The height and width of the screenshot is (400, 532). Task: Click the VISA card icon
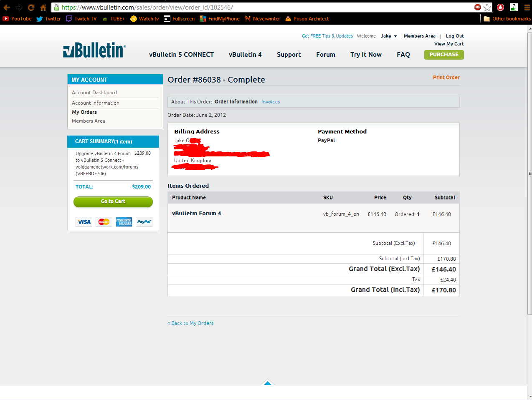click(84, 222)
